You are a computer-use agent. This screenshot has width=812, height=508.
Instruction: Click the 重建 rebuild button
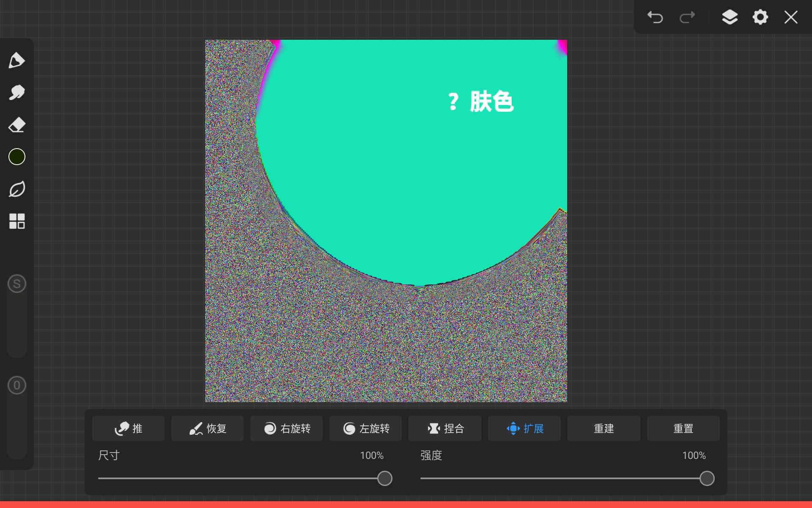(604, 428)
